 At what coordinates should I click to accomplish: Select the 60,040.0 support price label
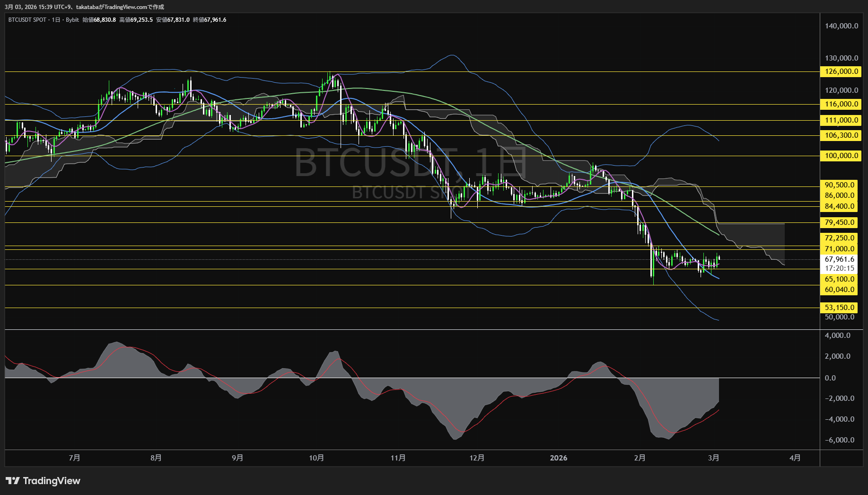coord(840,290)
